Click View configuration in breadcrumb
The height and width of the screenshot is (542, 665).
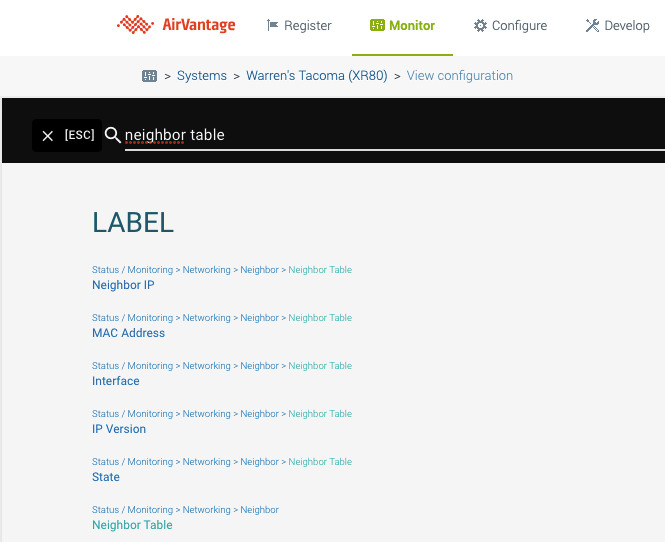(460, 76)
